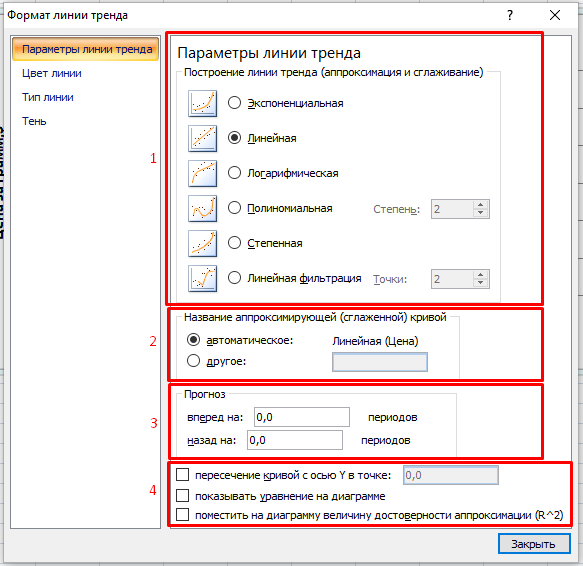Click the Закрыть button
This screenshot has height=566, width=583.
[534, 544]
